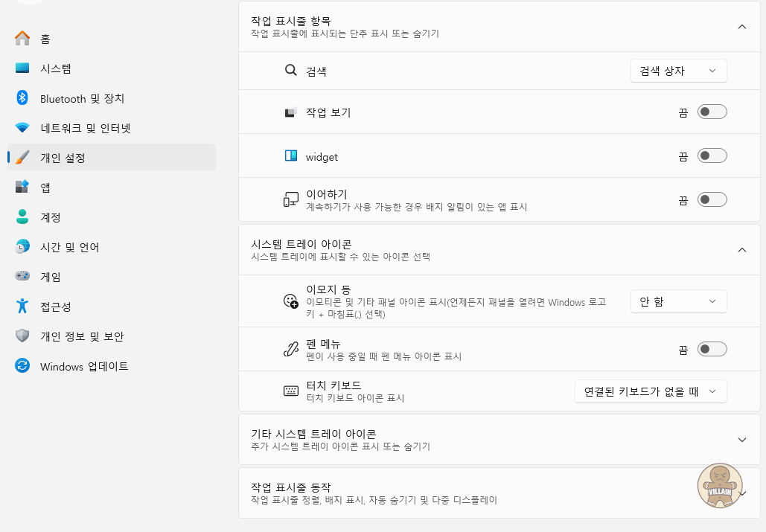Click the 시간 및 언어 globe clock icon

[x=22, y=246]
